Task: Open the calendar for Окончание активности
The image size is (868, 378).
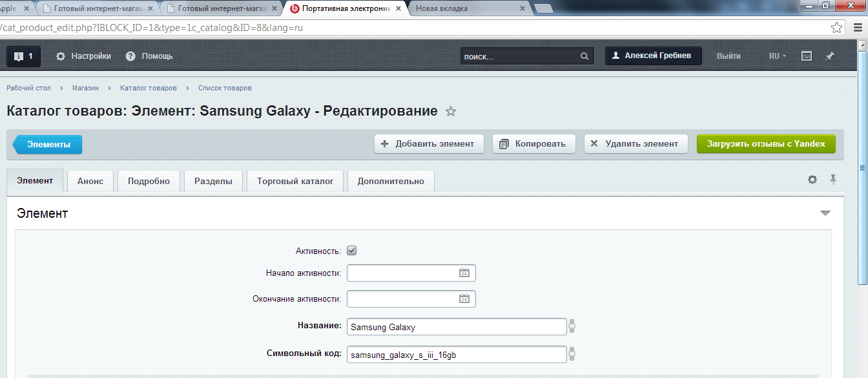Action: (464, 299)
